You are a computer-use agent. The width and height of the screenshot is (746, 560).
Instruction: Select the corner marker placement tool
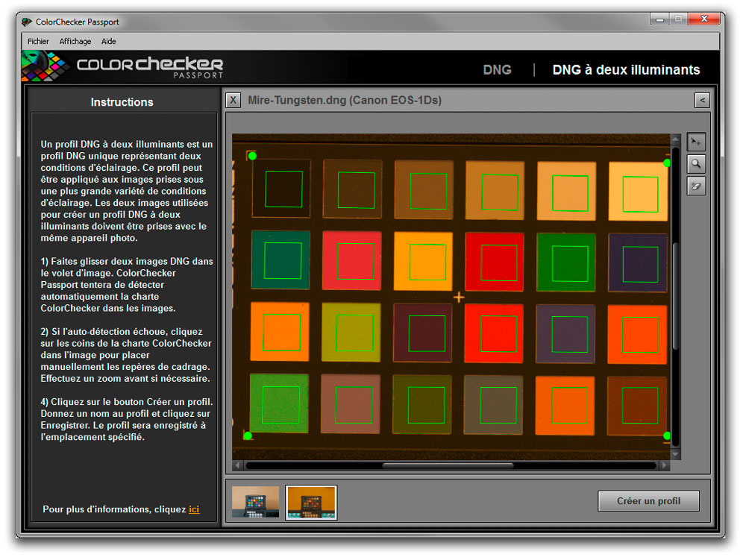tap(696, 142)
